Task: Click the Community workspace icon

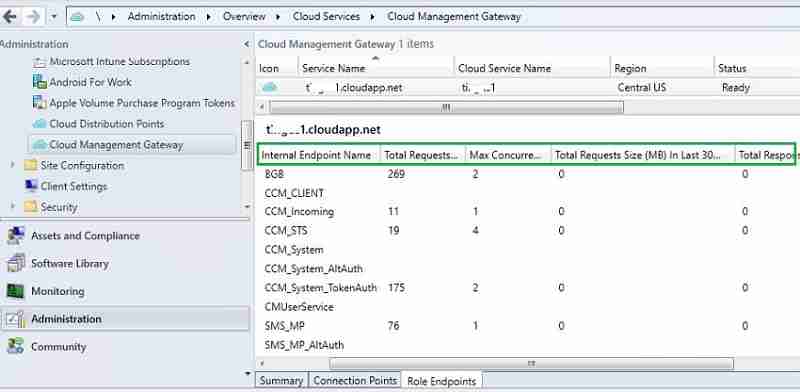Action: point(15,347)
